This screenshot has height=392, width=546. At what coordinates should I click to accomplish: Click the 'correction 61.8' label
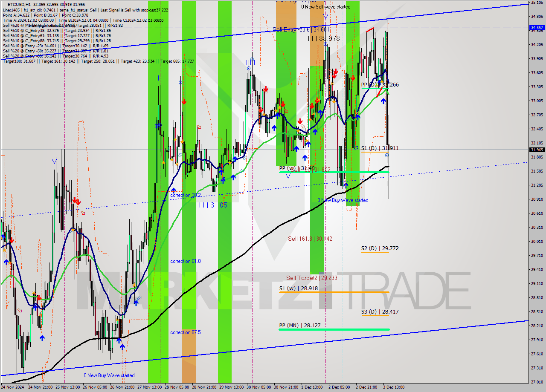(x=186, y=261)
